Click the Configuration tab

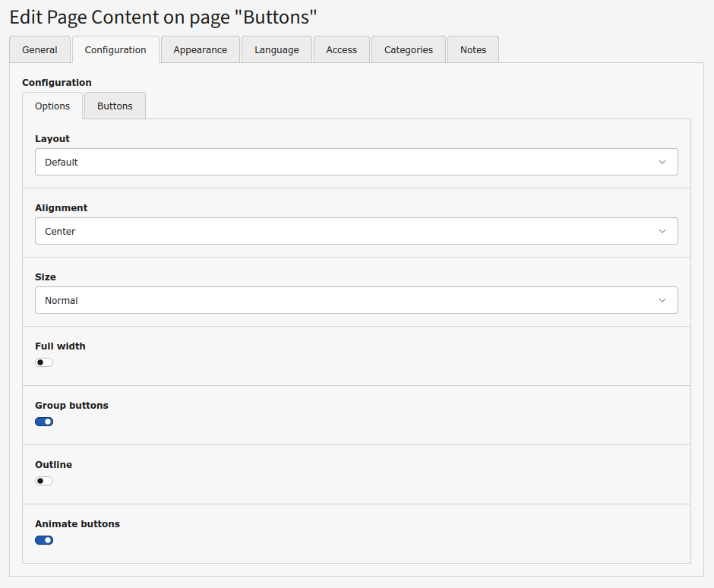pyautogui.click(x=115, y=50)
